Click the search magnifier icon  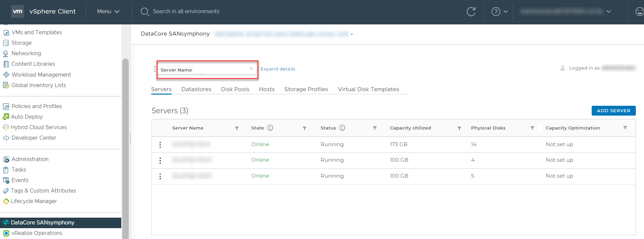point(145,12)
